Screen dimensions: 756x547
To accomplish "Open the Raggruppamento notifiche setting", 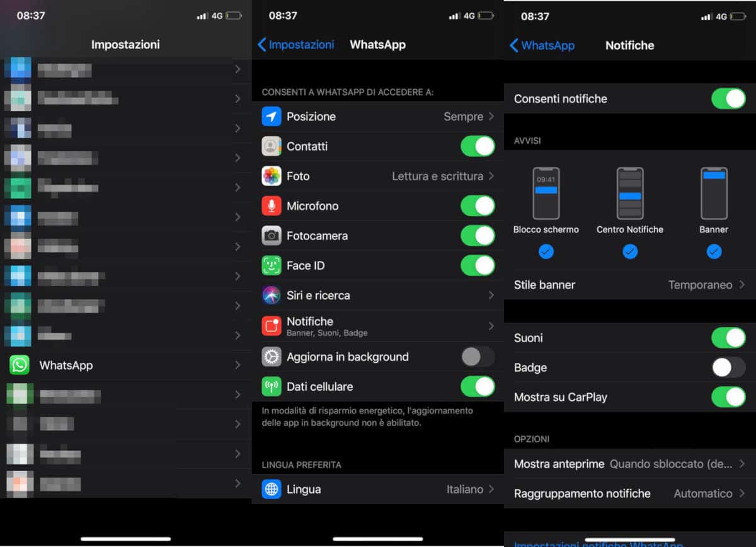I will tap(630, 493).
